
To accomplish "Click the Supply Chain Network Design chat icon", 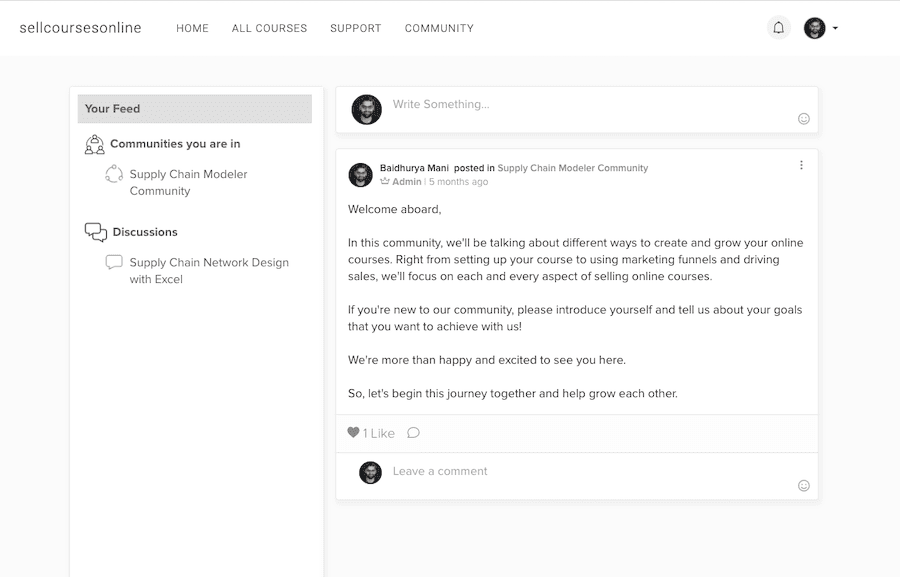I will [x=114, y=262].
